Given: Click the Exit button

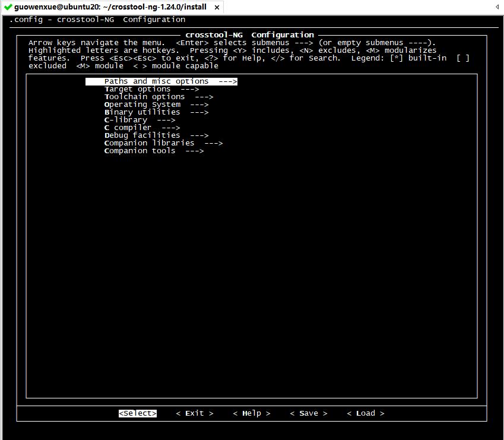Looking at the screenshot, I should [195, 413].
